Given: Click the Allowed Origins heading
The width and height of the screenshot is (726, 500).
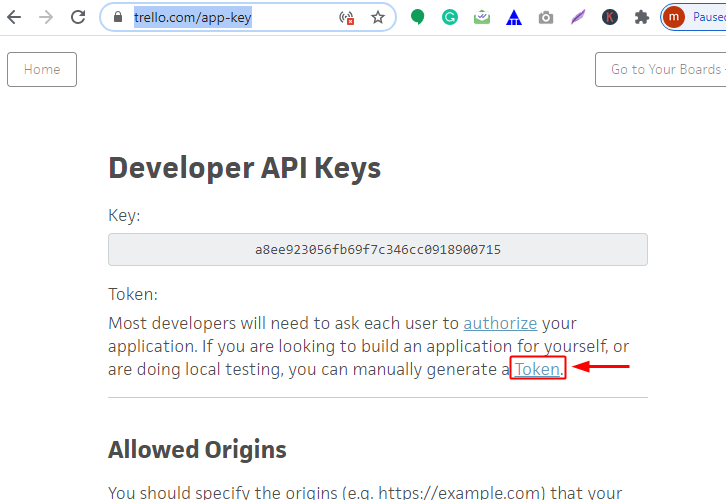Looking at the screenshot, I should [x=197, y=450].
